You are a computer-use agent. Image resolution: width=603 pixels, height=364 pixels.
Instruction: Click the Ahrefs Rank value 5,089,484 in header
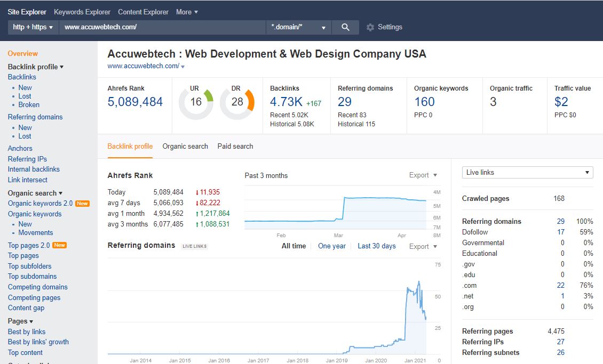click(x=135, y=102)
